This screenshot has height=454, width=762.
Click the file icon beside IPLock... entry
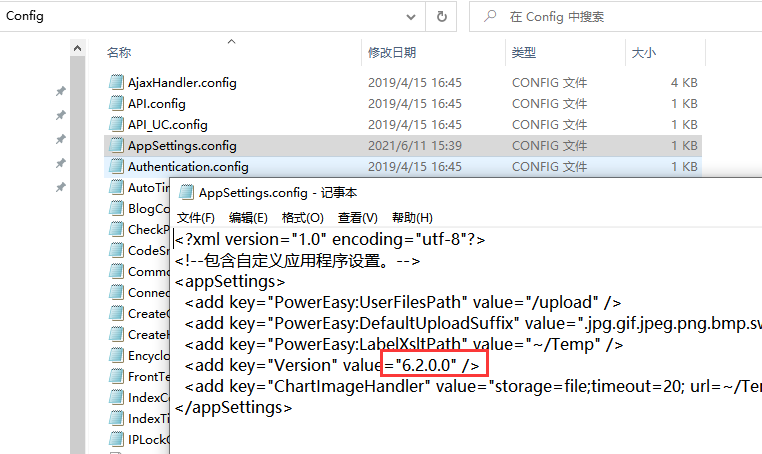tap(116, 438)
